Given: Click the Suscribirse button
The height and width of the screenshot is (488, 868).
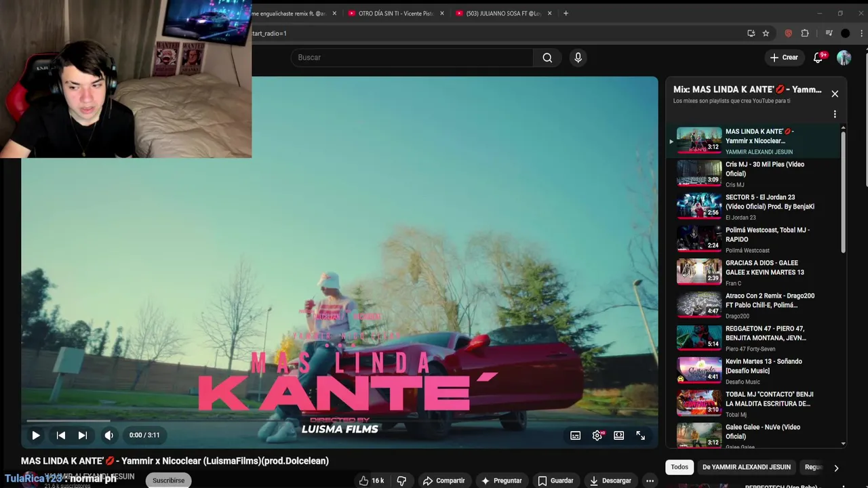Looking at the screenshot, I should click(x=168, y=481).
